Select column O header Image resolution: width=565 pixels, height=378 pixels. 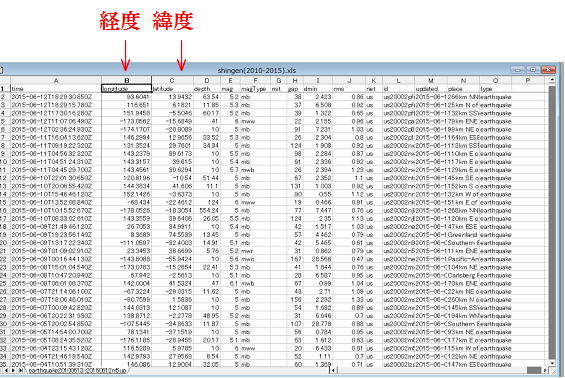[495, 81]
